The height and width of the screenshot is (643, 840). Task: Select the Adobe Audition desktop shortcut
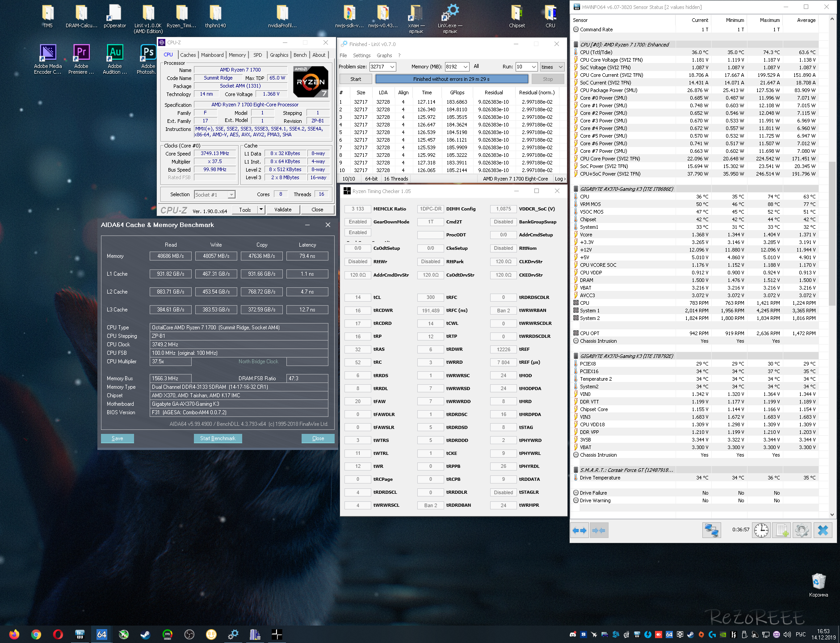click(115, 59)
